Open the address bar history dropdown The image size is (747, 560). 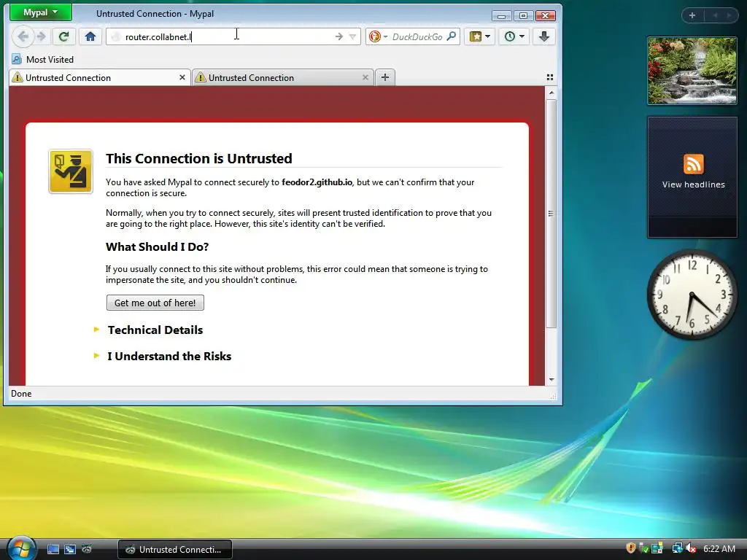352,36
